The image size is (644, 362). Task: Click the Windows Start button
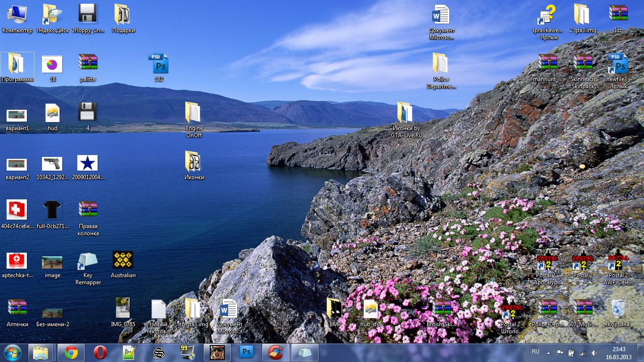click(13, 352)
